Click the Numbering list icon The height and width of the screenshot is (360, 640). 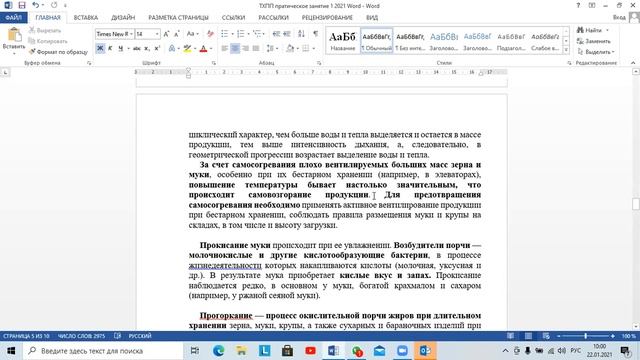(x=240, y=34)
